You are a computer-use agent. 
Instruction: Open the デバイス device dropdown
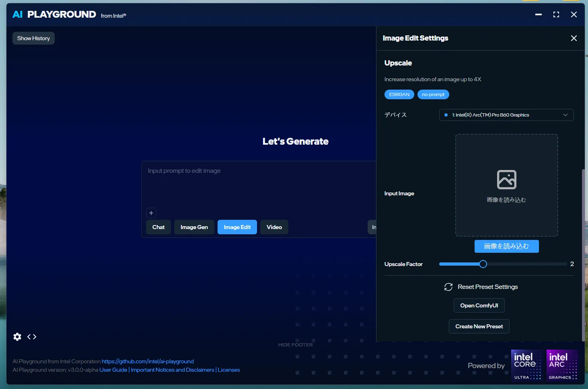point(506,115)
